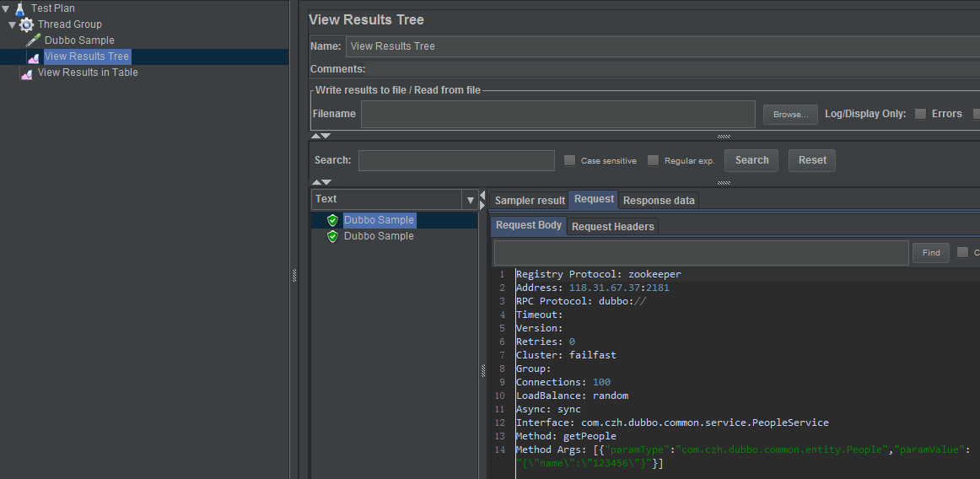The width and height of the screenshot is (980, 479).
Task: Toggle the Errors log/display checkbox
Action: pyautogui.click(x=920, y=114)
